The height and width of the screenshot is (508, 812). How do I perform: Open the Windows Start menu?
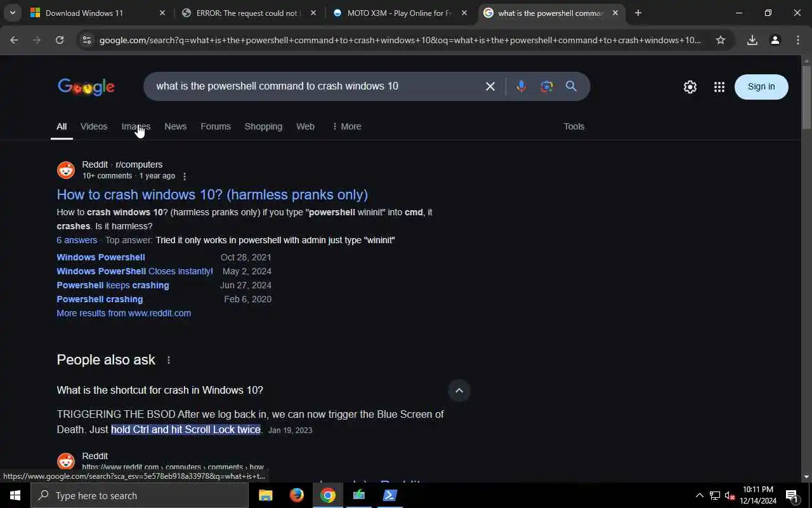15,495
